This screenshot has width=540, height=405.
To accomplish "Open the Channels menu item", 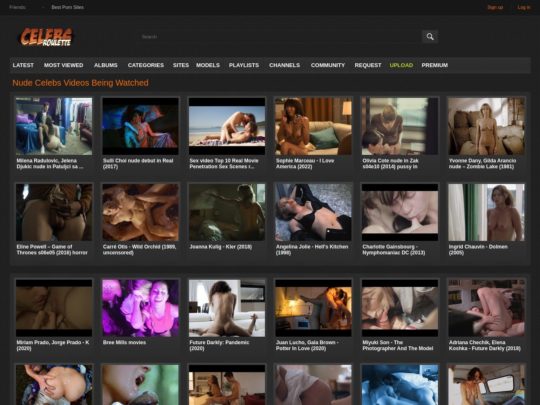I will (x=284, y=65).
